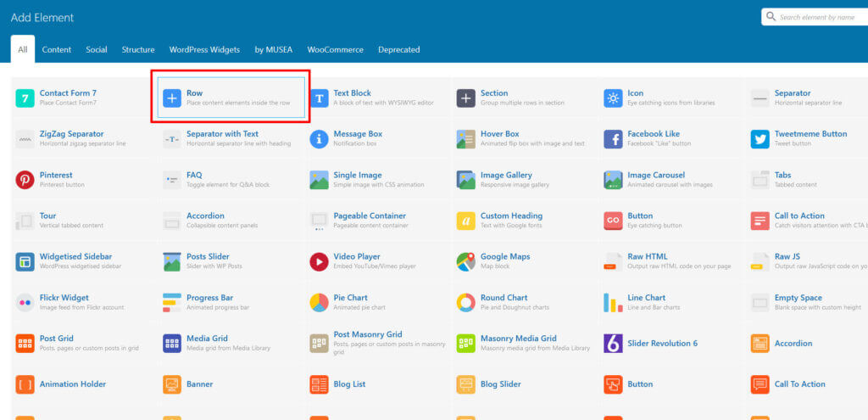Select the Media Grid element

coord(231,344)
